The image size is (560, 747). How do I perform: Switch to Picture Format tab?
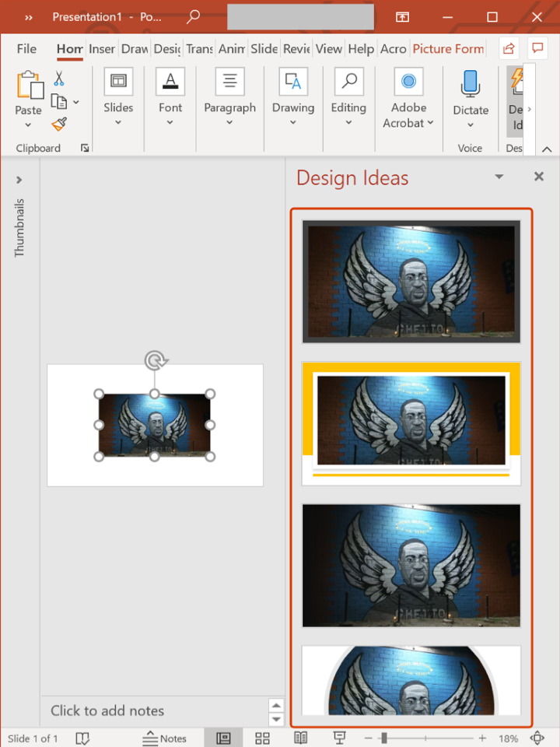448,48
